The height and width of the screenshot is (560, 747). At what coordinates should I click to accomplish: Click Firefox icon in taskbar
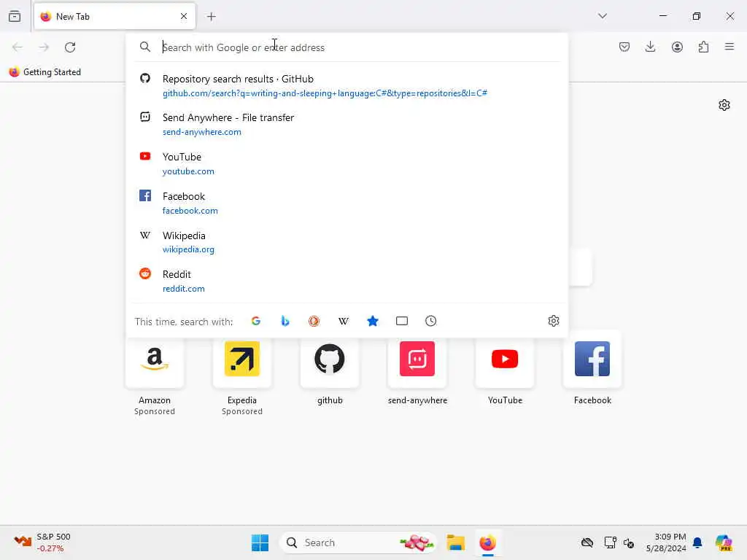click(487, 542)
